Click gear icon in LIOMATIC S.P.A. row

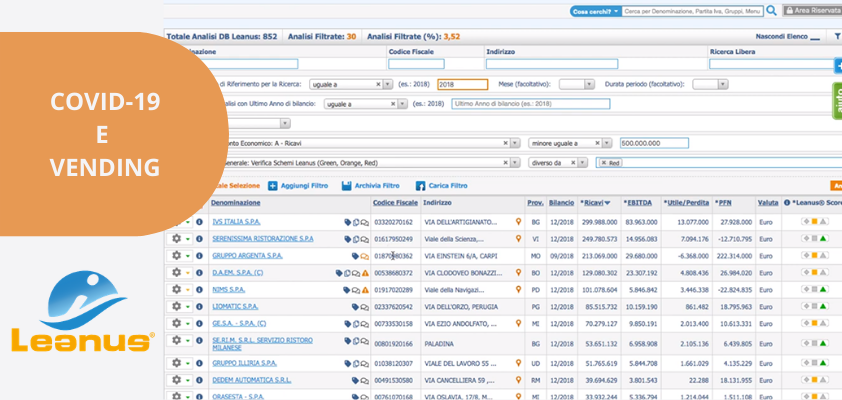coord(176,307)
